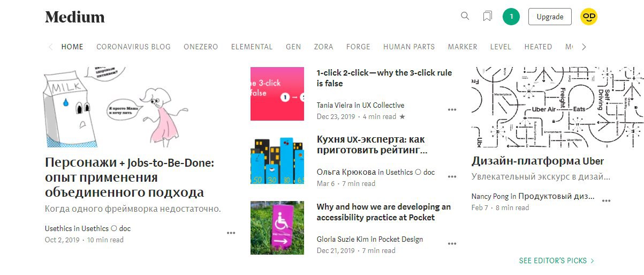The width and height of the screenshot is (644, 275).
Task: Open the MARKER tab
Action: (463, 47)
